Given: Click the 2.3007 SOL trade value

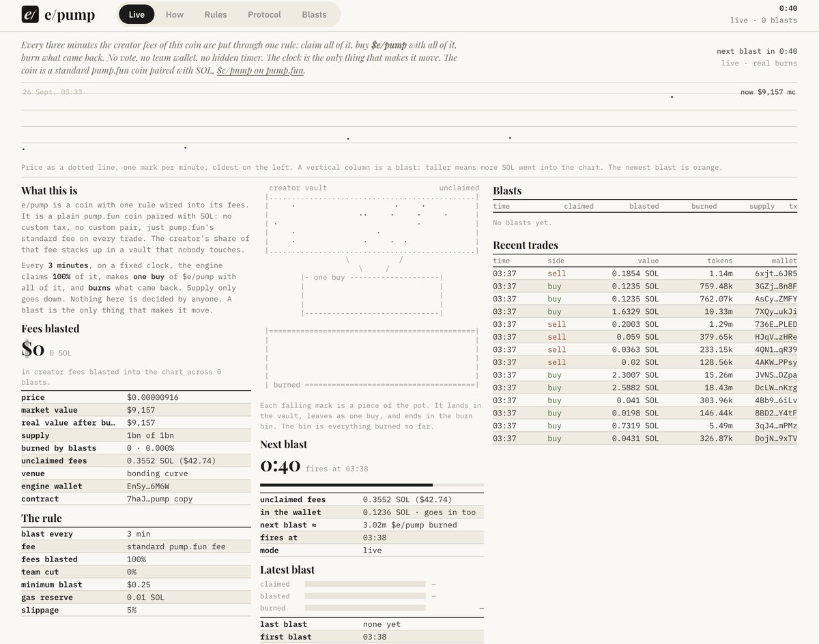Looking at the screenshot, I should pos(635,375).
